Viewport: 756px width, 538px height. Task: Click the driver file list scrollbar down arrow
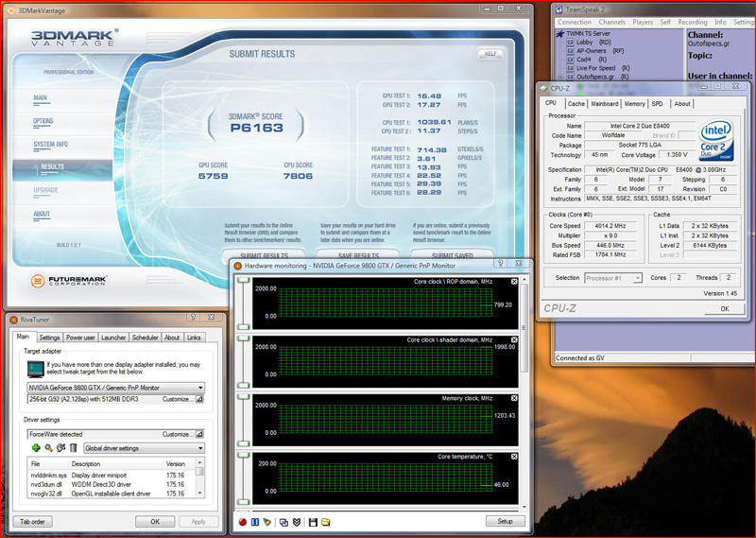click(x=199, y=494)
